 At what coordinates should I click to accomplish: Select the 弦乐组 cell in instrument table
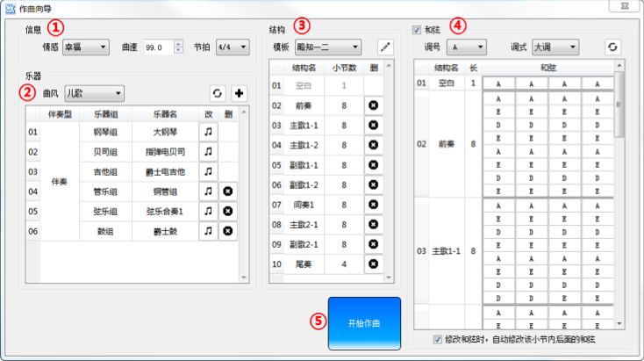(105, 211)
